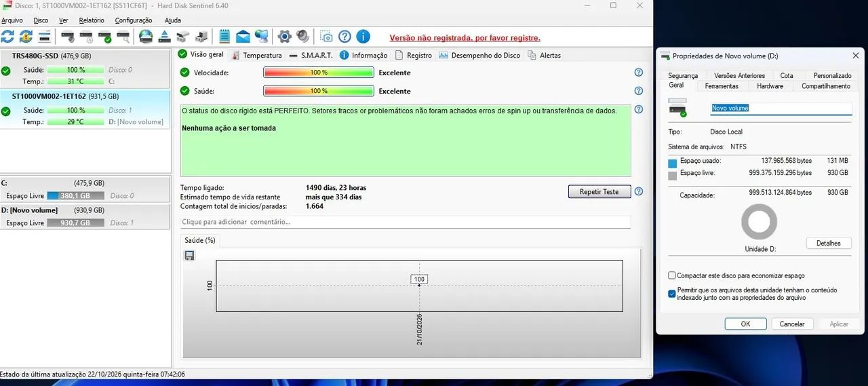
Task: Select the ST1000VM002-1ET162 disk entry
Action: [85, 109]
